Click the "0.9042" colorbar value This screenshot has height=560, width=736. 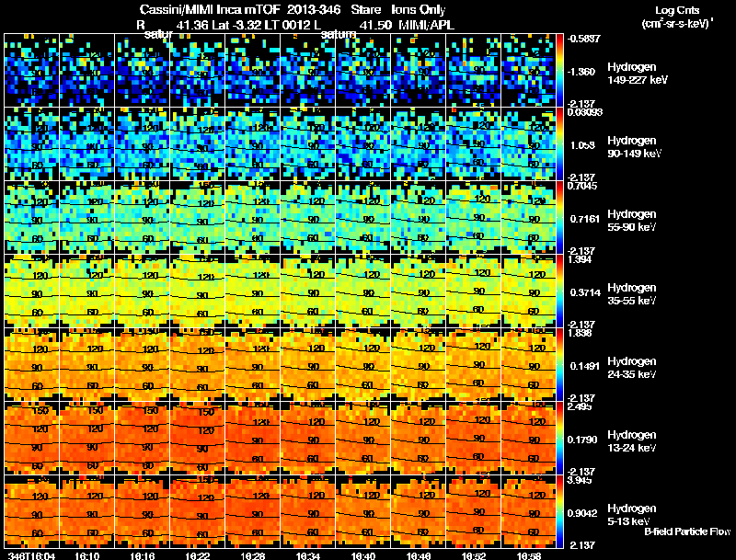(582, 514)
